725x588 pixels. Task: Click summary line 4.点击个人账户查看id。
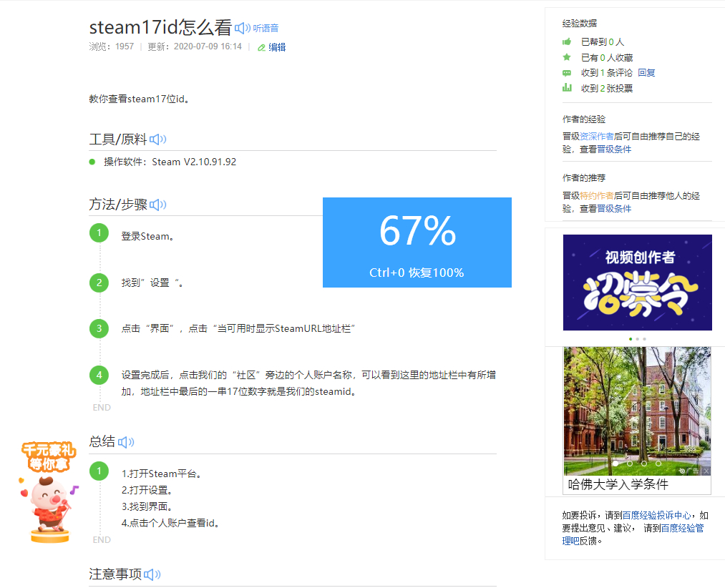[170, 523]
